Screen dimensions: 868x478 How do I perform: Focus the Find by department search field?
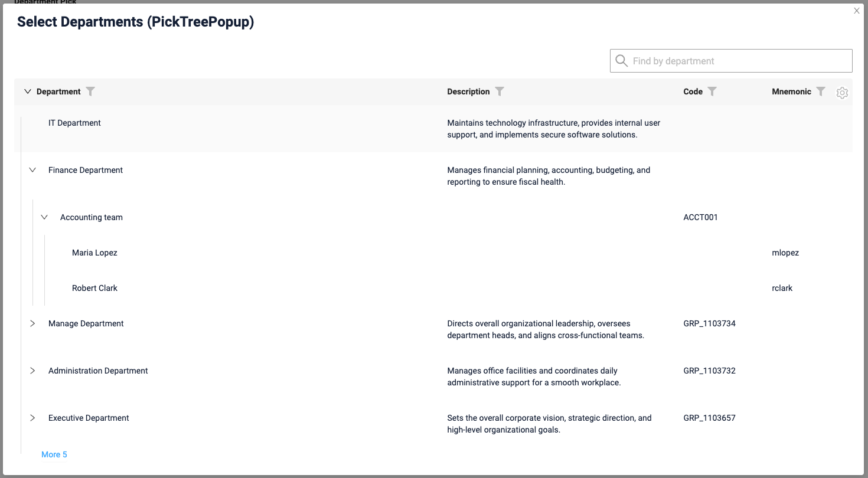coord(731,61)
